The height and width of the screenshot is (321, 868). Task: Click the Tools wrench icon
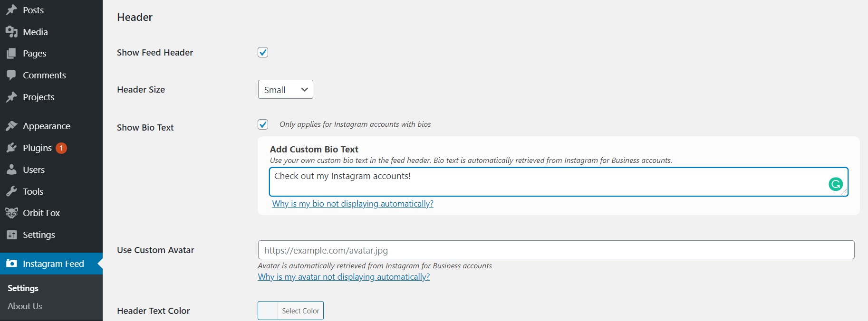pyautogui.click(x=11, y=191)
